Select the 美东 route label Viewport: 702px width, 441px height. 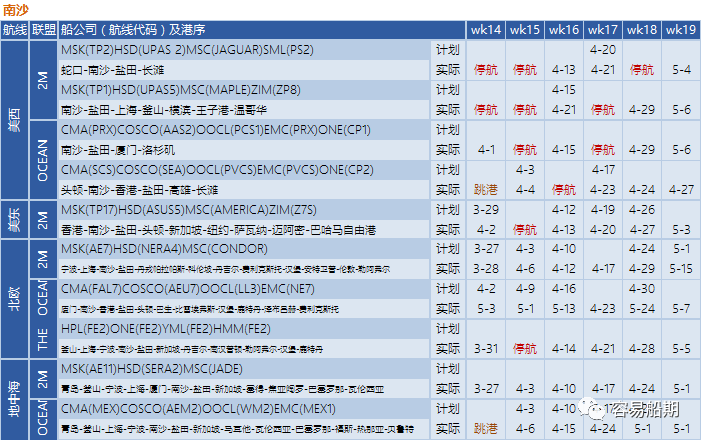15,220
